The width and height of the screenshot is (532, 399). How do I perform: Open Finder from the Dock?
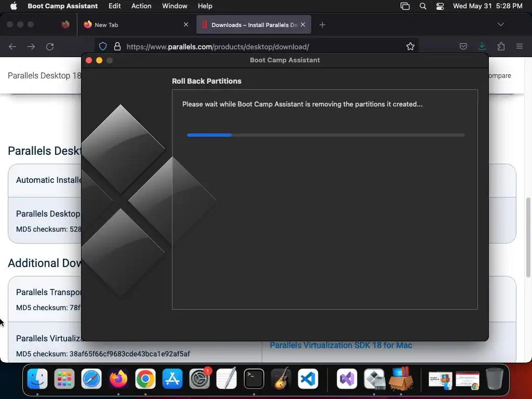click(37, 378)
